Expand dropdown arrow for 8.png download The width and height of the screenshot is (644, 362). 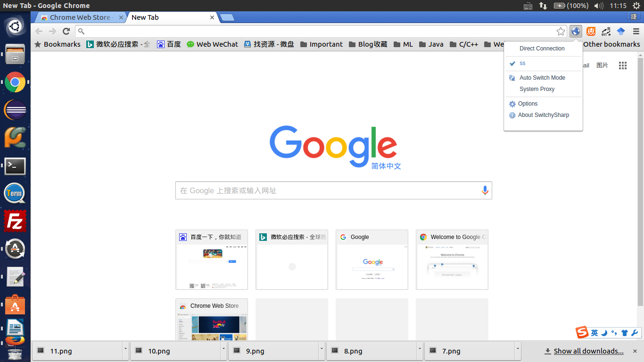click(x=420, y=350)
